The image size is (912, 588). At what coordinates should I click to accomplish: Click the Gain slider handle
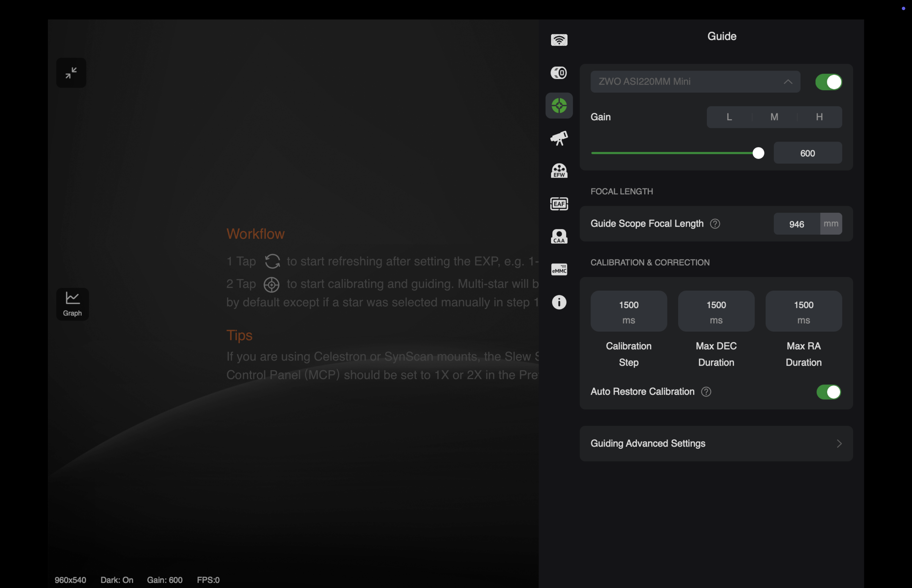pos(758,153)
